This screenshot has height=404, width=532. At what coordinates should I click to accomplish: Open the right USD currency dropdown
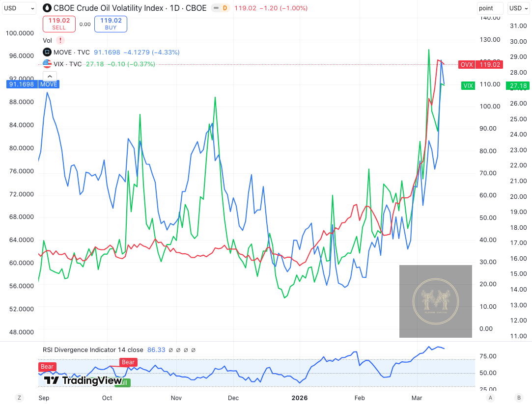518,8
